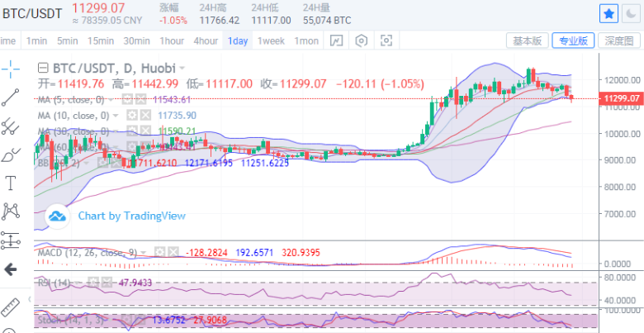Select the XABCD pattern tool
Viewport: 644px width, 333px height.
[10, 212]
